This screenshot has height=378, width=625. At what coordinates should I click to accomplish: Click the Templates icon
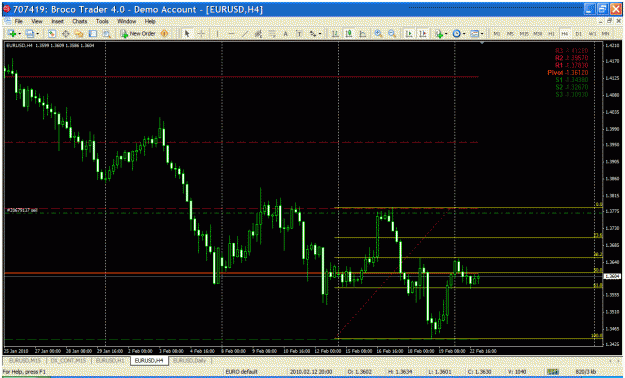474,34
